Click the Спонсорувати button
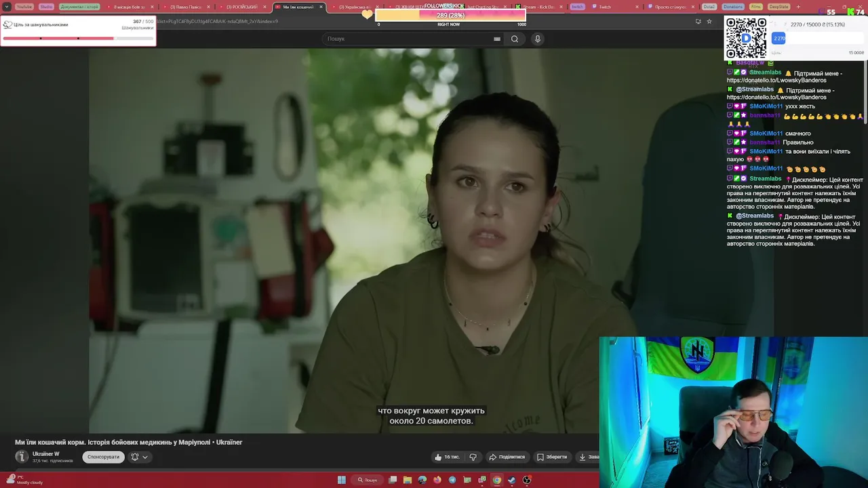The image size is (868, 488). click(x=103, y=457)
